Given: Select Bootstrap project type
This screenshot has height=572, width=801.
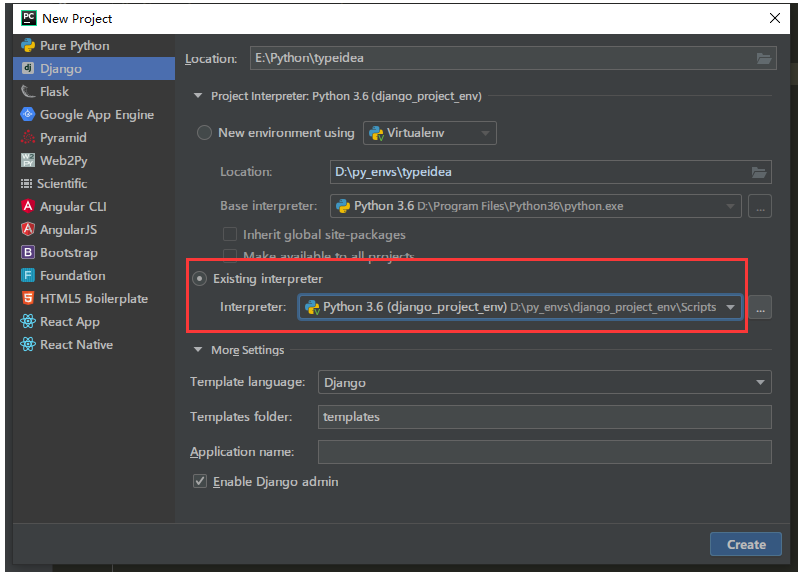Looking at the screenshot, I should [x=94, y=252].
